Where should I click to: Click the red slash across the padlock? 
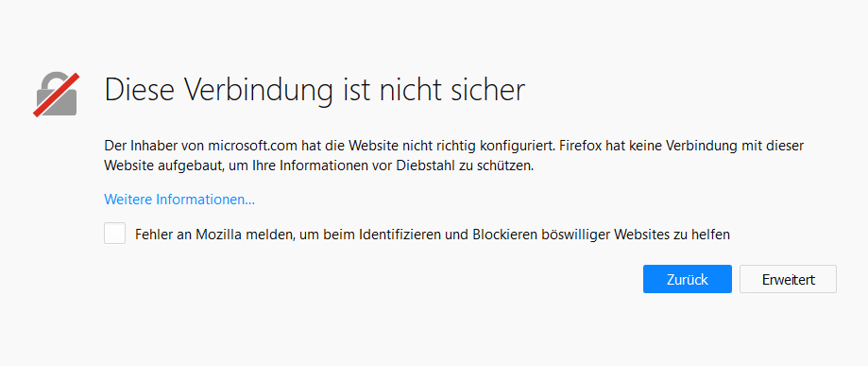tap(57, 95)
